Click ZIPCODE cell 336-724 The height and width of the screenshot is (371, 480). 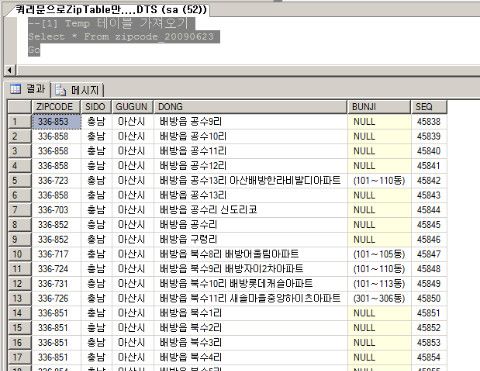56,269
